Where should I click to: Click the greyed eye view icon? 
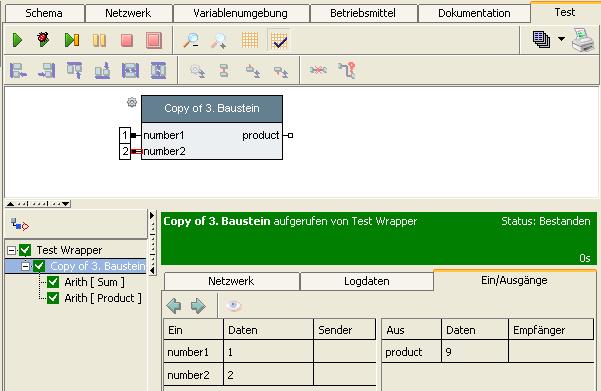point(233,306)
